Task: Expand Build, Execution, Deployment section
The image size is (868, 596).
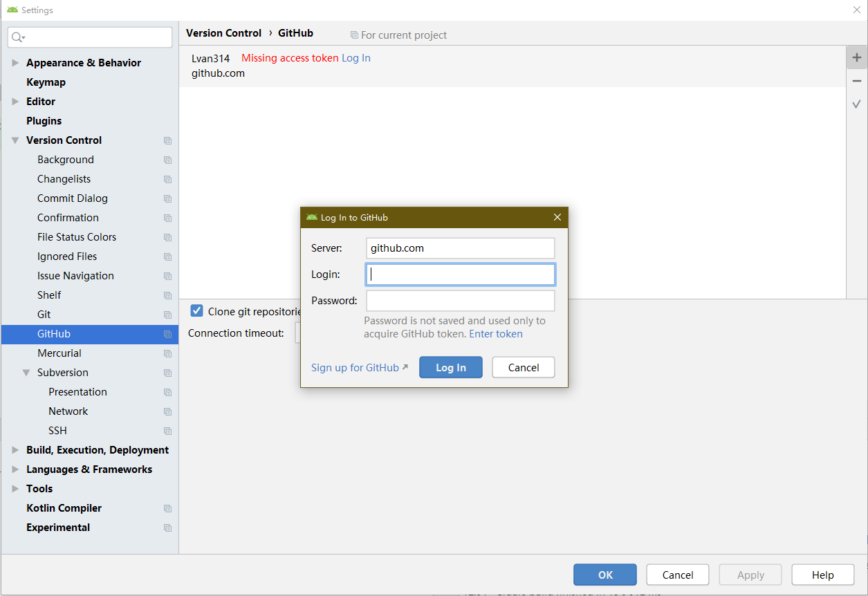Action: pos(15,450)
